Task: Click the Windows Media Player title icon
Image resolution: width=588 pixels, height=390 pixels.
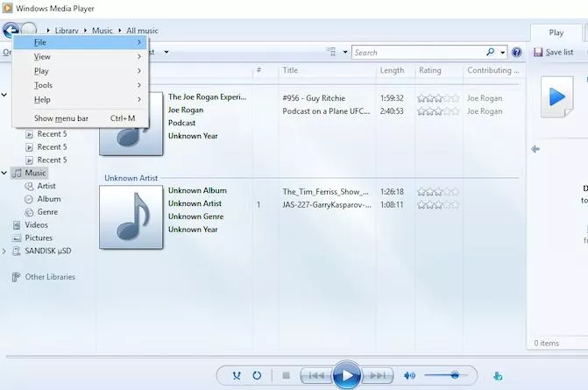Action: 7,8
